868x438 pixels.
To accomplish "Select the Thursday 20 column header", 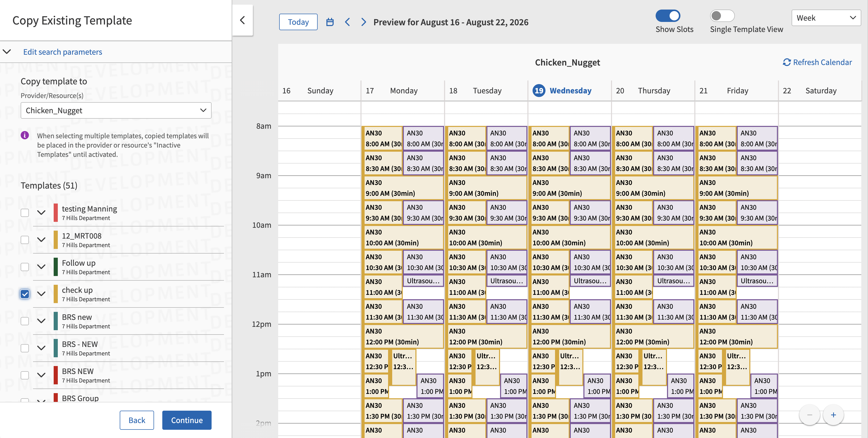I will [653, 91].
